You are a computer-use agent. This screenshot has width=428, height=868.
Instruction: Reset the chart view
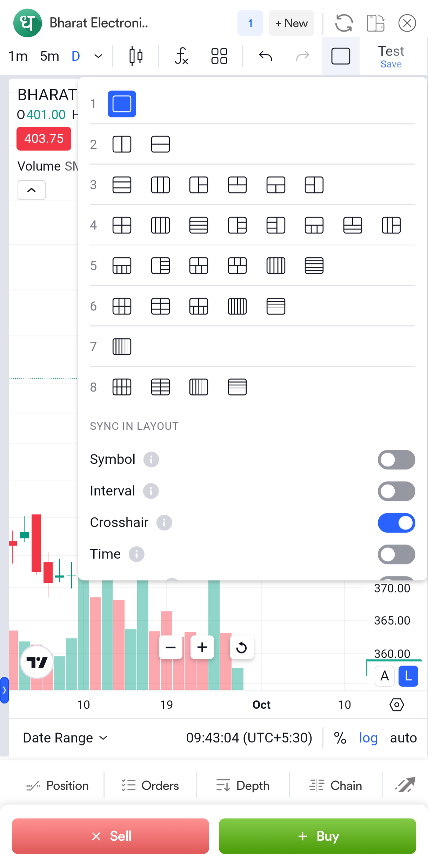pos(241,647)
